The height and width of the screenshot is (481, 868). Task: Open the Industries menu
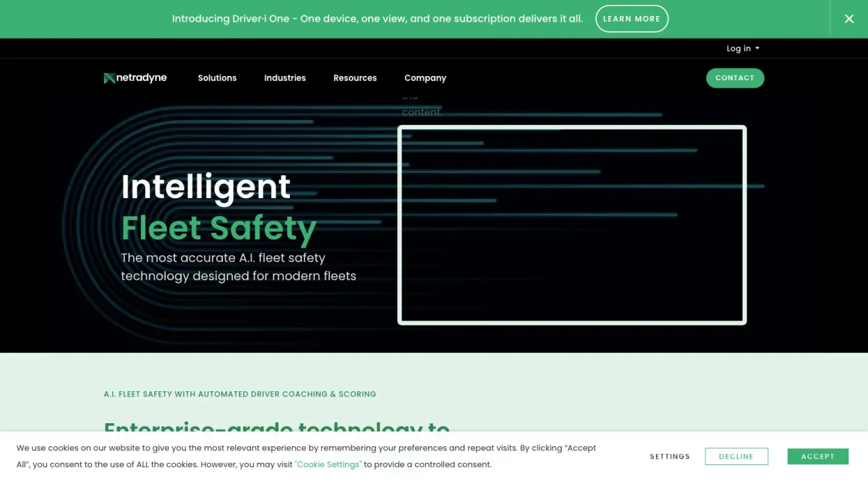(x=285, y=78)
